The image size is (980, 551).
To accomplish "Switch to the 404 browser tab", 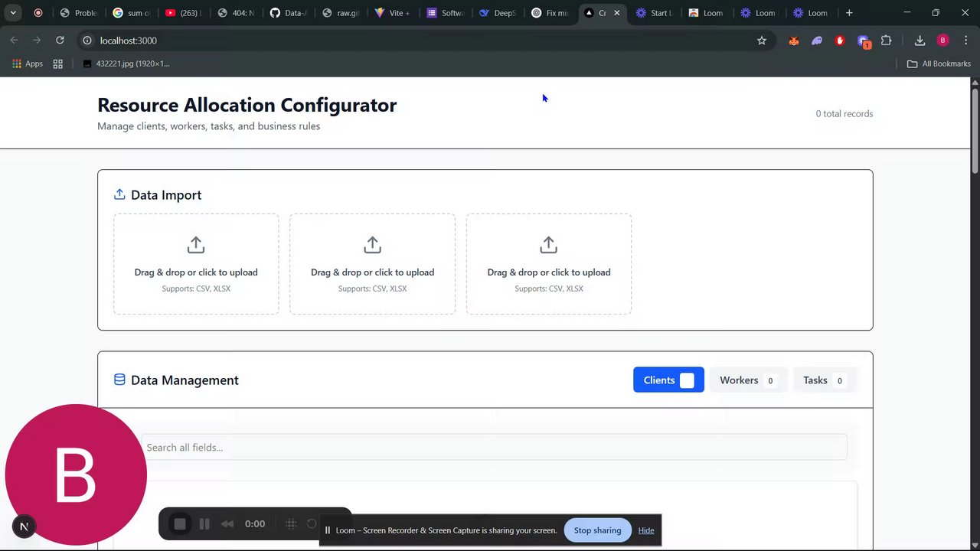I will (x=236, y=13).
